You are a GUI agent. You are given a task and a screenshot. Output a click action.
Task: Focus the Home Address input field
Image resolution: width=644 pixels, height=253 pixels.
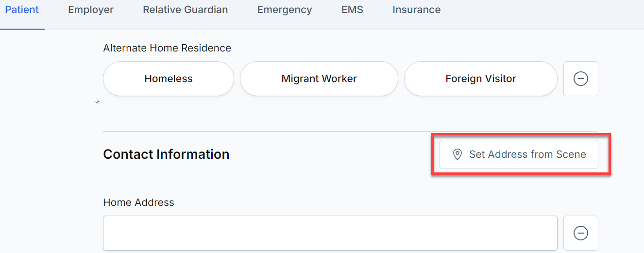(x=330, y=233)
